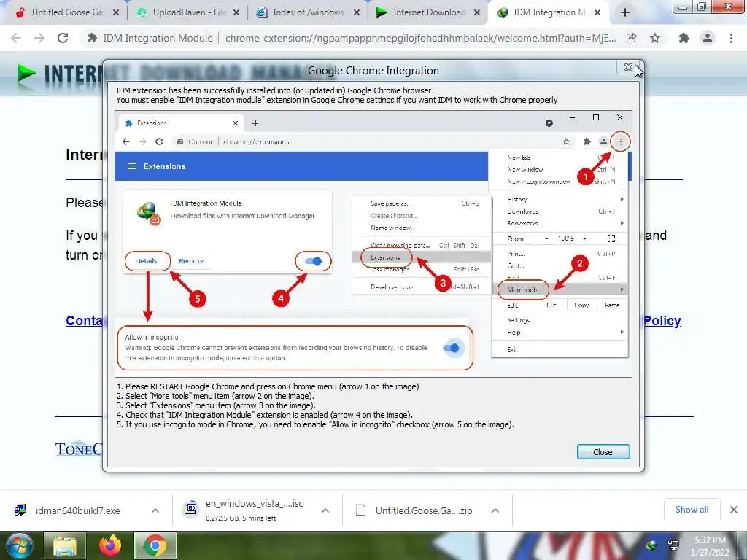Click the Chrome taskbar button
The width and height of the screenshot is (747, 560).
coord(155,545)
